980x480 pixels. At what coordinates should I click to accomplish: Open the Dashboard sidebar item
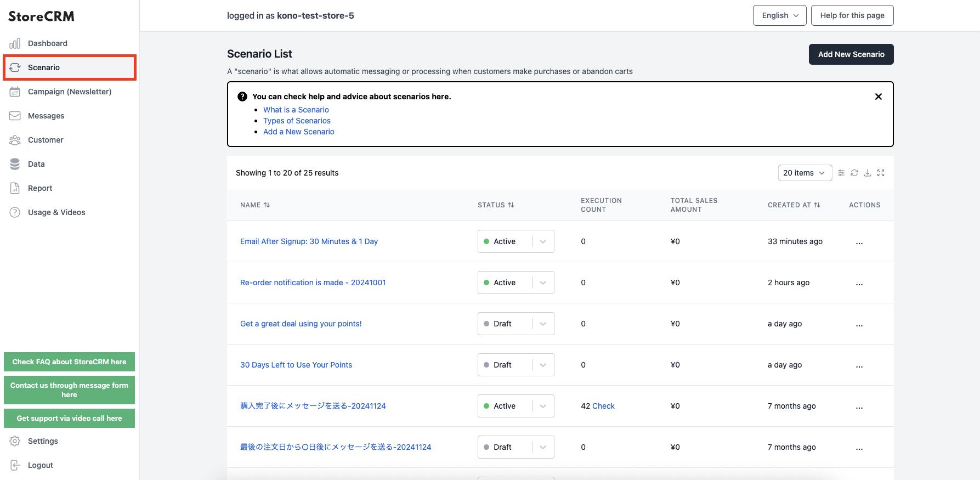pyautogui.click(x=69, y=43)
